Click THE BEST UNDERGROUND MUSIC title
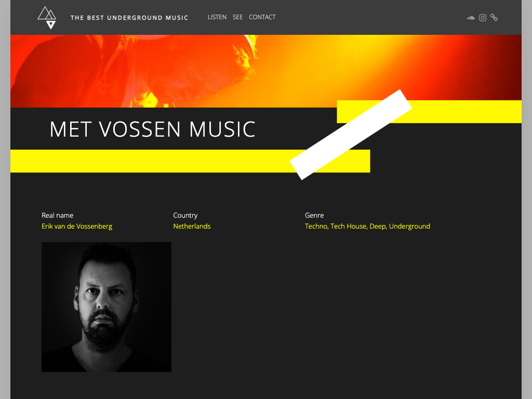The height and width of the screenshot is (399, 532). coord(129,18)
